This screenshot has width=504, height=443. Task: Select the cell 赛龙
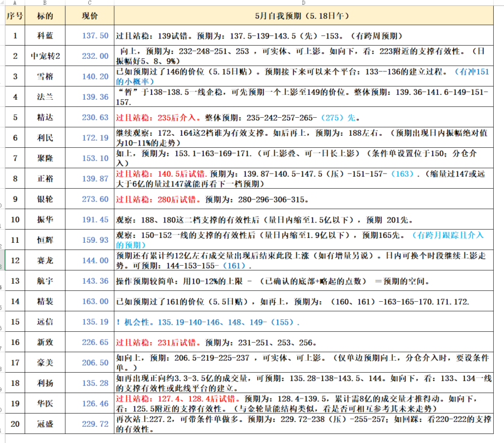pyautogui.click(x=45, y=260)
